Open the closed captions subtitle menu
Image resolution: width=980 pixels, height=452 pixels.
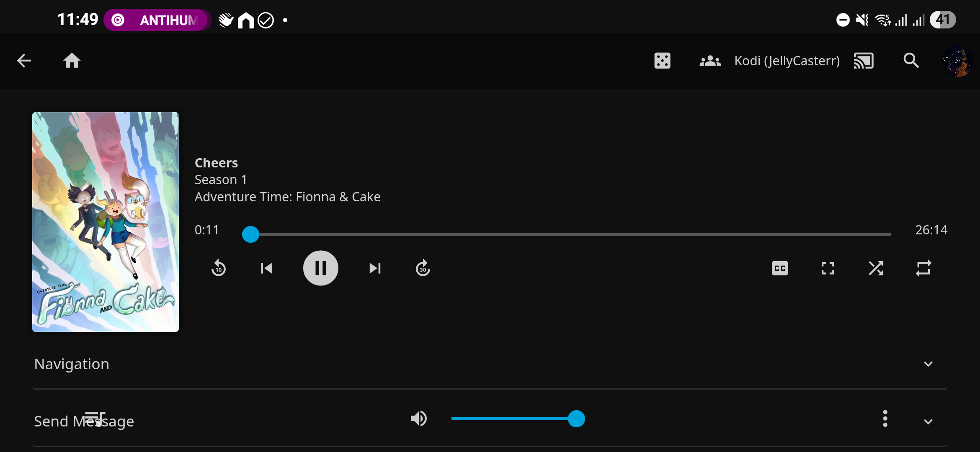point(780,268)
